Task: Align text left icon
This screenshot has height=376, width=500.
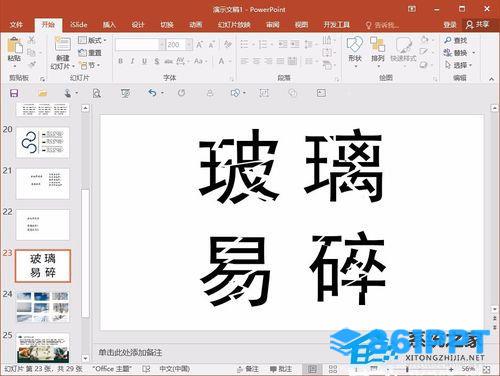Action: [x=245, y=61]
